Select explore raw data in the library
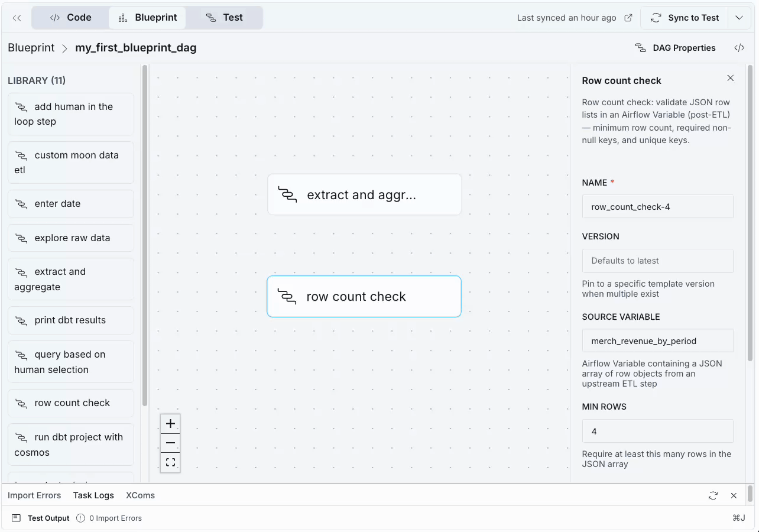 [70, 238]
